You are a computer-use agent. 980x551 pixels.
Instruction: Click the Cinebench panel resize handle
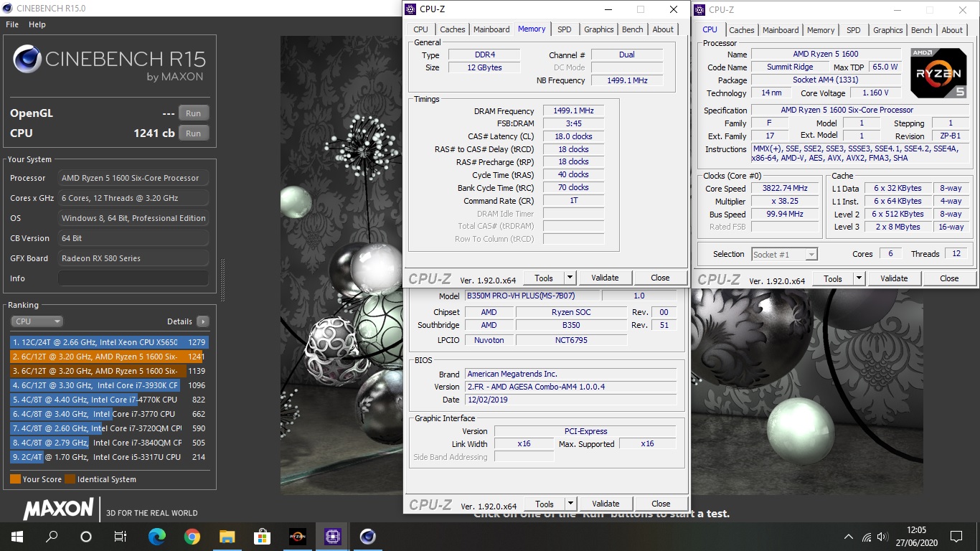tap(222, 280)
